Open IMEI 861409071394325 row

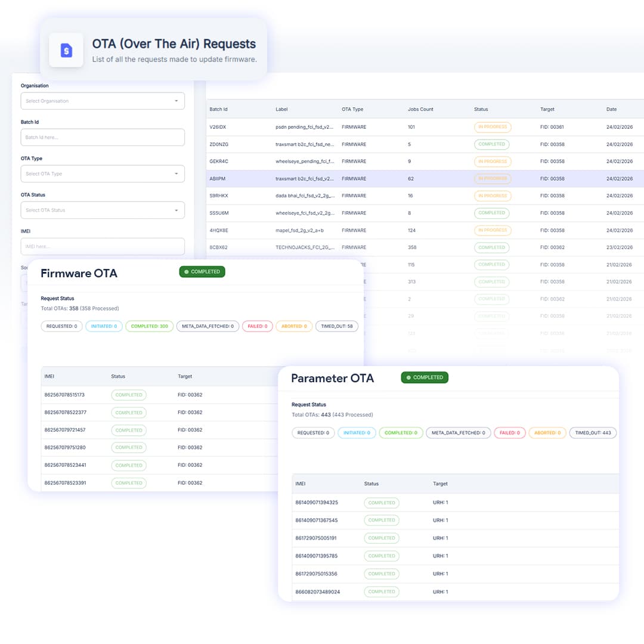click(x=455, y=503)
